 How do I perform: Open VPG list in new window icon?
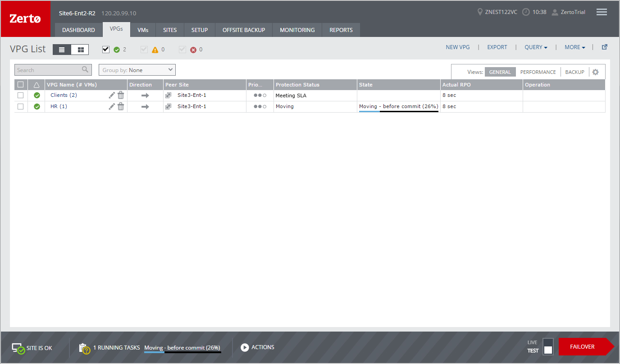click(x=605, y=47)
